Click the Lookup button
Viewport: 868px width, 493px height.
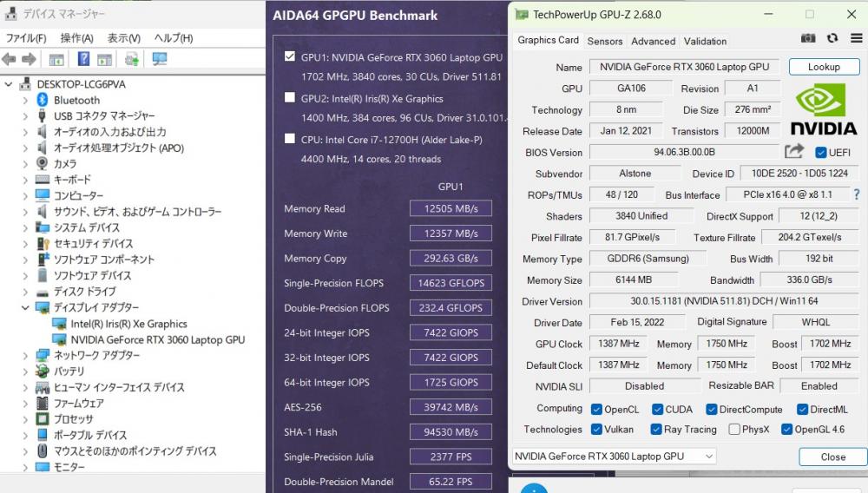click(x=825, y=66)
